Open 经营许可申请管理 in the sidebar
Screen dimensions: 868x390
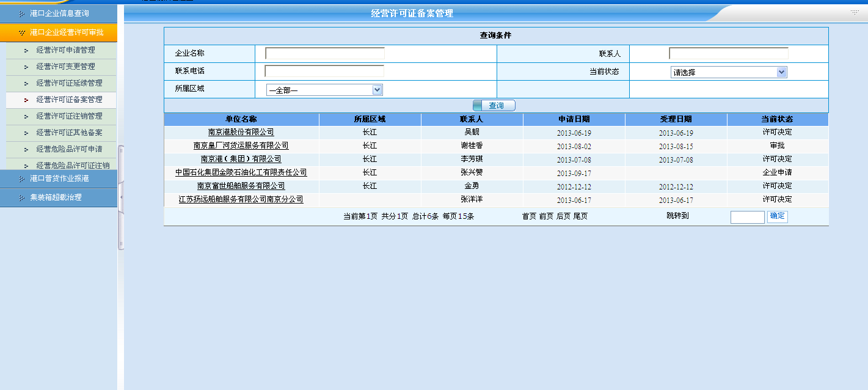[65, 50]
